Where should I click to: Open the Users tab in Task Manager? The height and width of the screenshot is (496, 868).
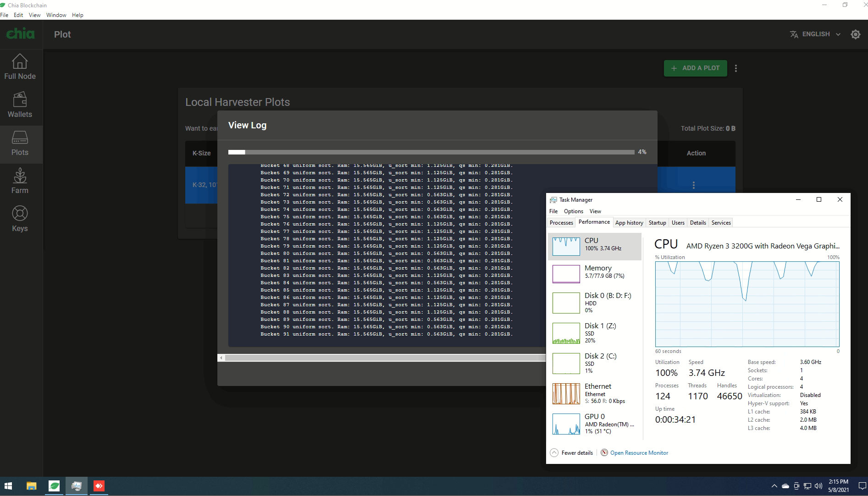tap(678, 223)
